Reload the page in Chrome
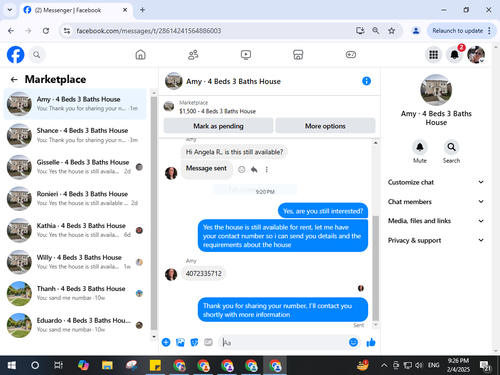Image resolution: width=500 pixels, height=375 pixels. point(46,31)
